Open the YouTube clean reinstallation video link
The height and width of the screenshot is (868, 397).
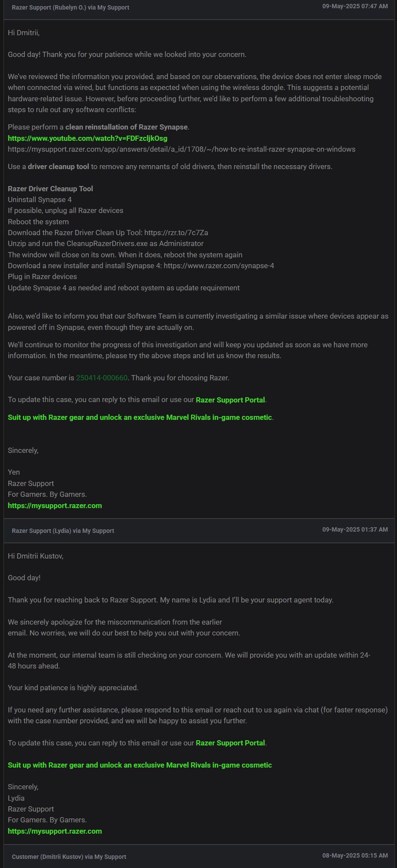[87, 138]
